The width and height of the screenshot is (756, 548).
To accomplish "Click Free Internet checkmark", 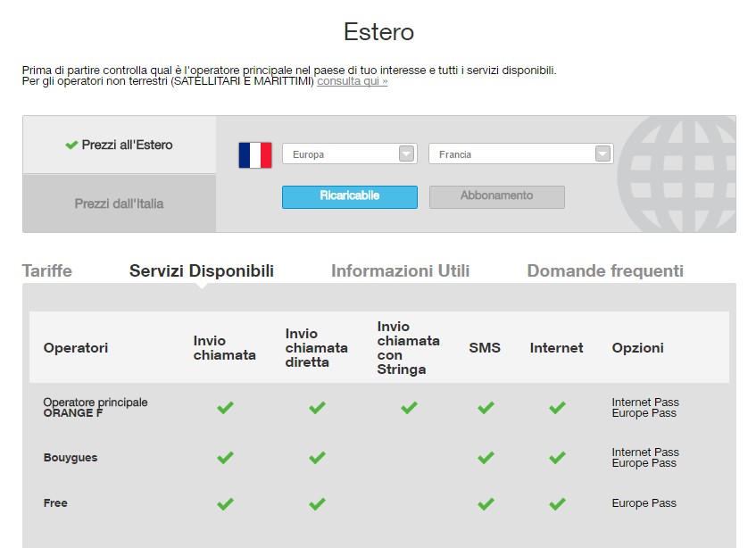I will [557, 504].
